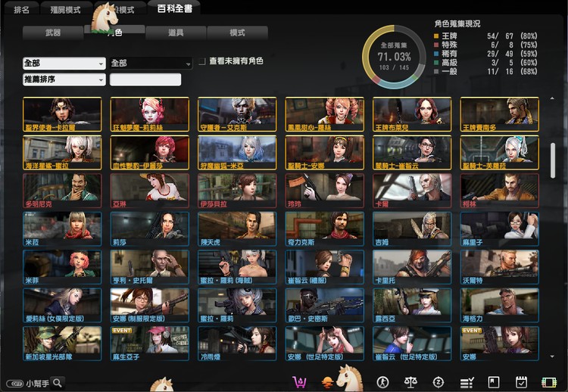This screenshot has width=568, height=392.
Task: Click the balance scales icon
Action: 411,382
